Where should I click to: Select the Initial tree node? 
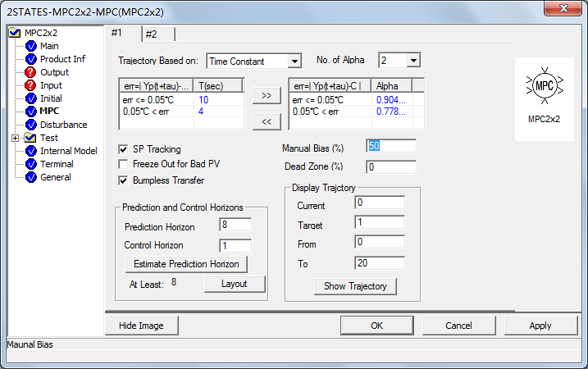[51, 98]
